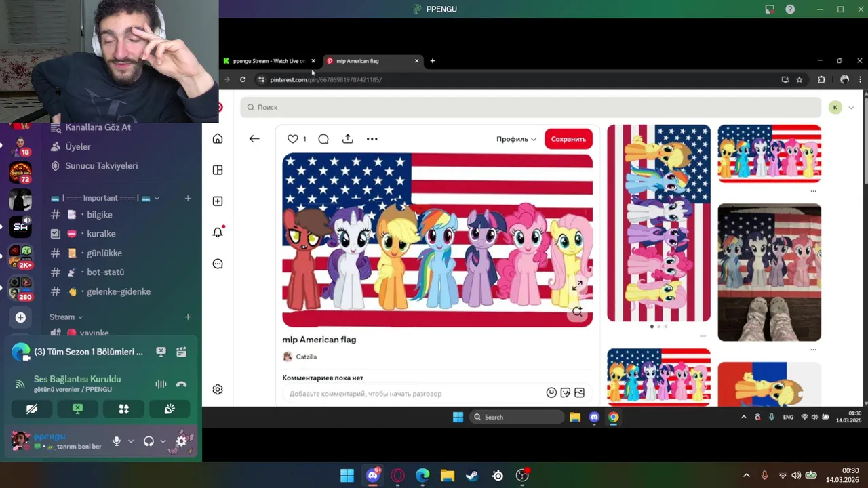
Task: Open Pinterest home from the sidebar
Action: [x=218, y=138]
